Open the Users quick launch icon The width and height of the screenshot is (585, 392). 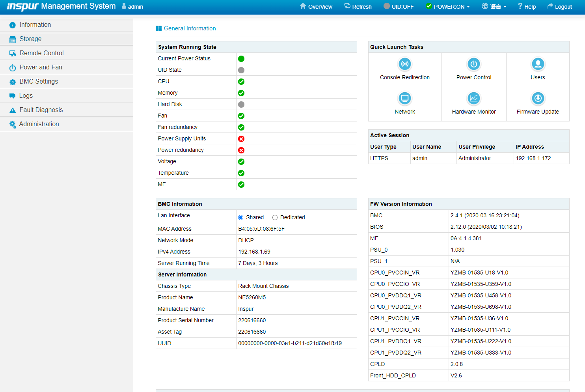click(x=538, y=64)
